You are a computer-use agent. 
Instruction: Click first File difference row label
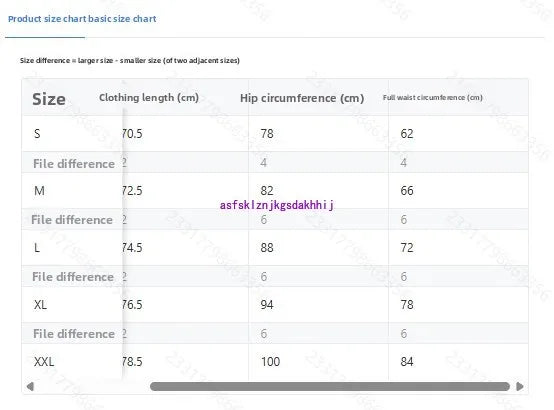(74, 164)
